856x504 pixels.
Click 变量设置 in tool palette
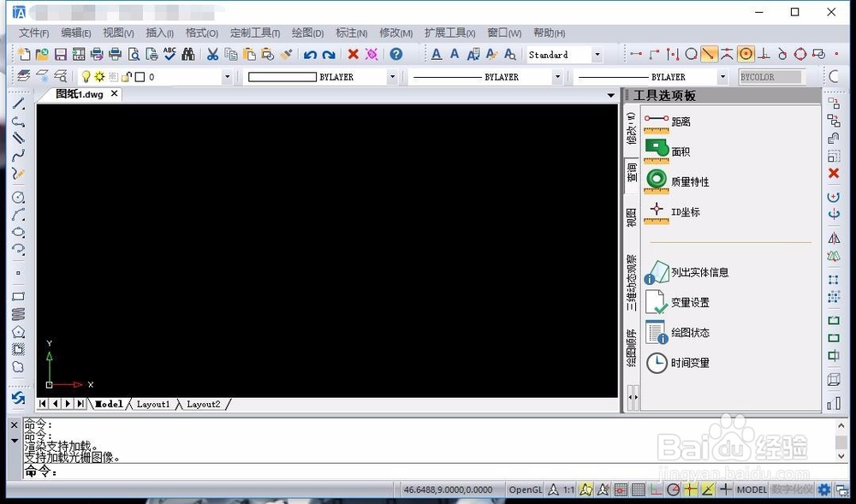(x=677, y=302)
